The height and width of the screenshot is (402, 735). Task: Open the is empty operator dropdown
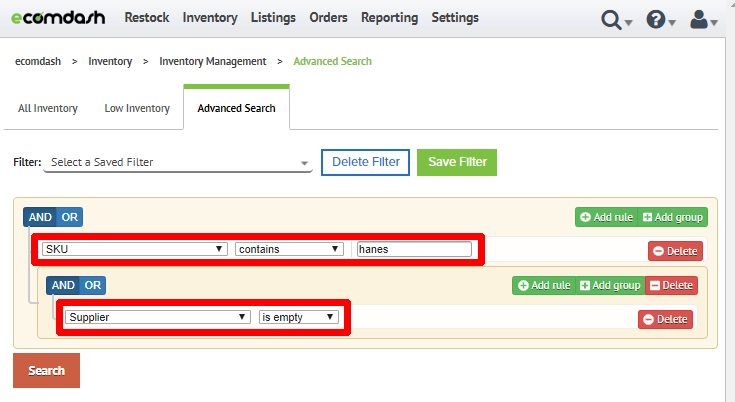tap(299, 317)
